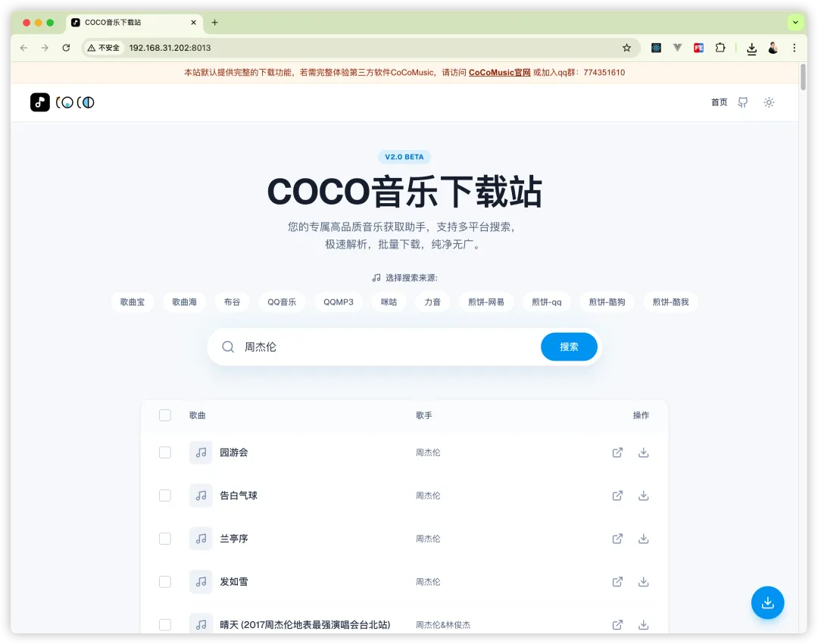Toggle the select-all checkbox in table header
The height and width of the screenshot is (644, 818).
pyautogui.click(x=165, y=415)
